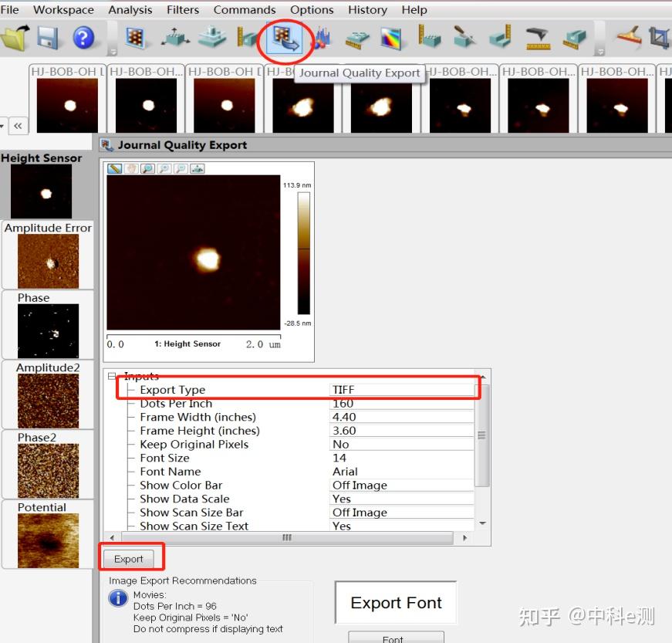Open the History menu

(368, 9)
